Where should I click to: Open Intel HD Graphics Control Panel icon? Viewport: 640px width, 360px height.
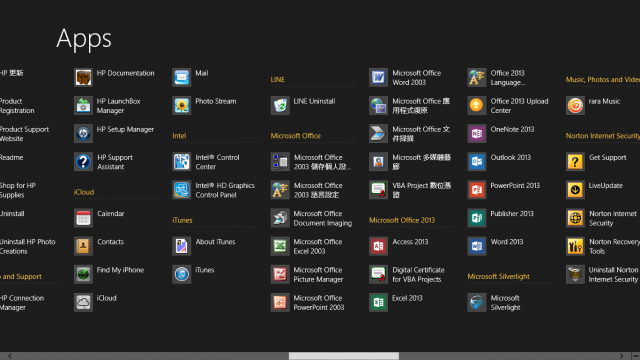[182, 190]
